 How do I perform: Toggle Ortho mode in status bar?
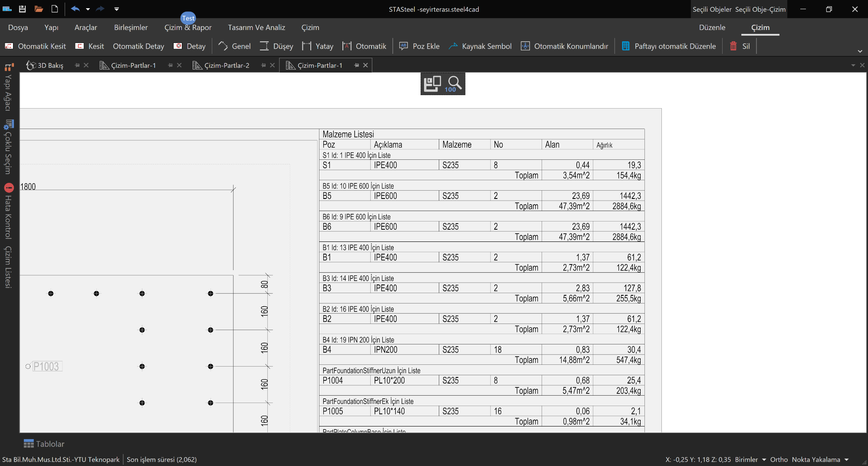[x=779, y=459]
